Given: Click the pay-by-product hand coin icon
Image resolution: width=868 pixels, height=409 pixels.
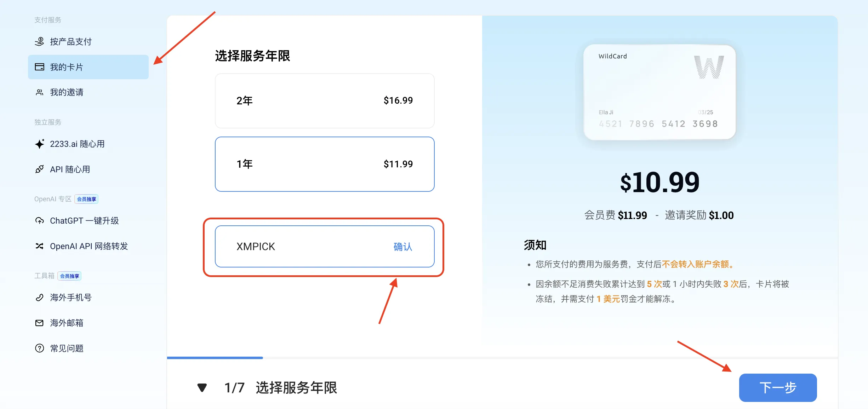Looking at the screenshot, I should (x=39, y=42).
